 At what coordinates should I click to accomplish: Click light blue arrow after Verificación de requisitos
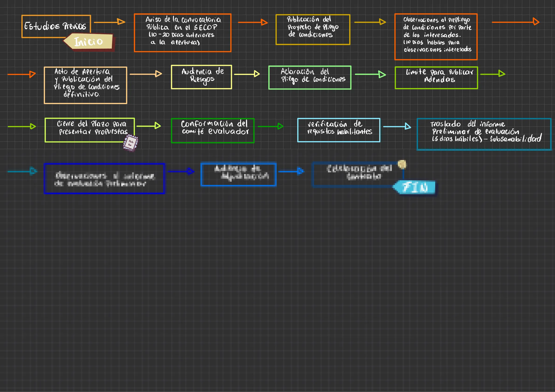[x=397, y=126]
